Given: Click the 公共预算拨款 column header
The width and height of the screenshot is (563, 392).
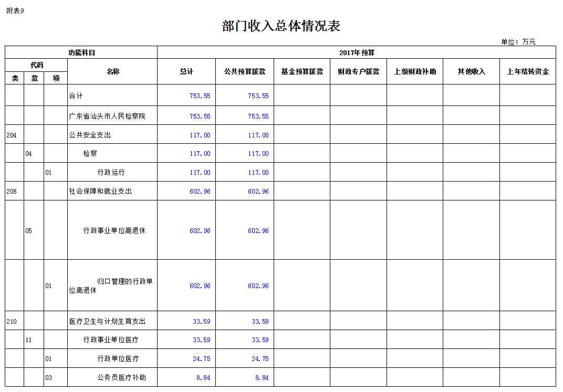Looking at the screenshot, I should click(244, 71).
